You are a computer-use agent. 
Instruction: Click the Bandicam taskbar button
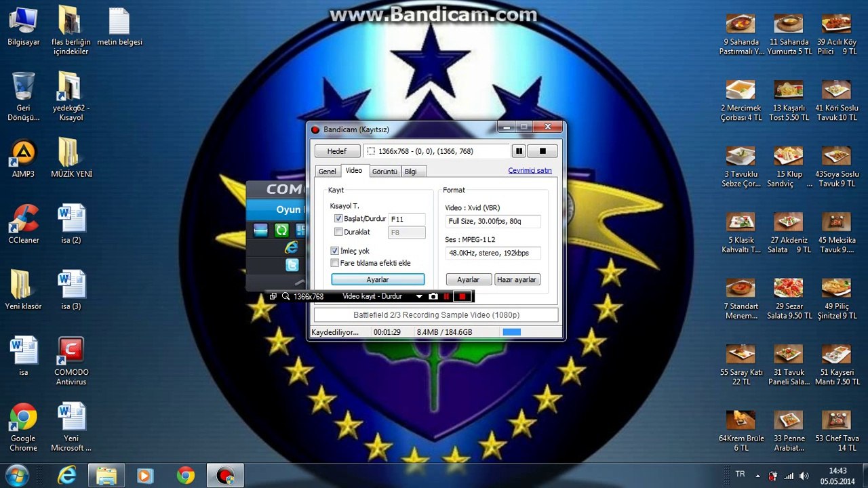(x=224, y=476)
